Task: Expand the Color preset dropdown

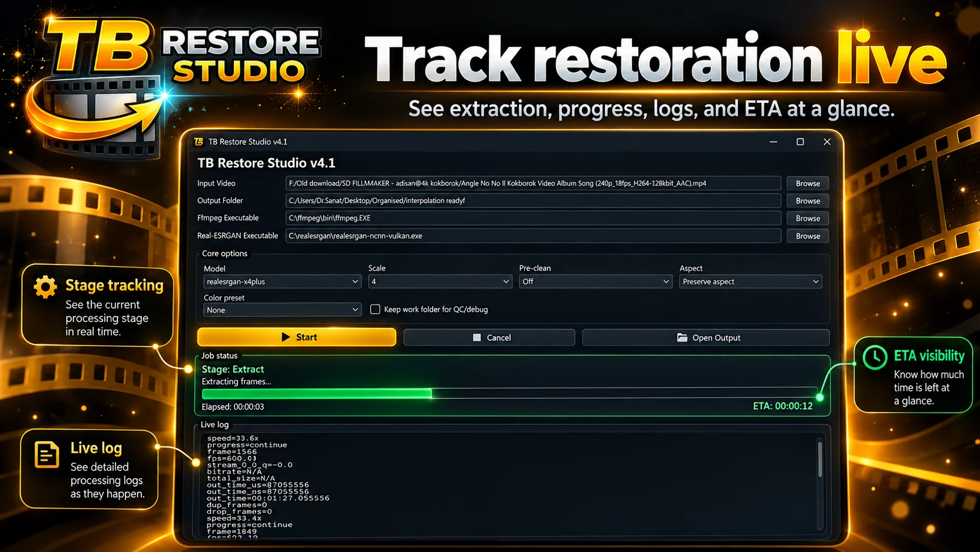Action: point(283,310)
